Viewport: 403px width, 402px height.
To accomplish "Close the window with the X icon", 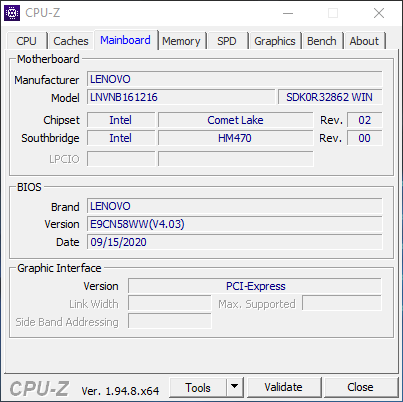I will [379, 13].
